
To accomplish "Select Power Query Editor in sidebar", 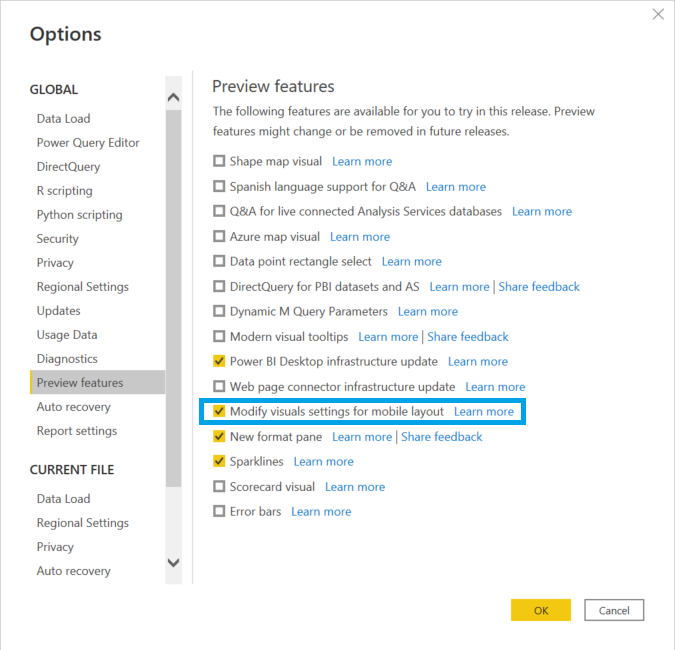I will (88, 143).
